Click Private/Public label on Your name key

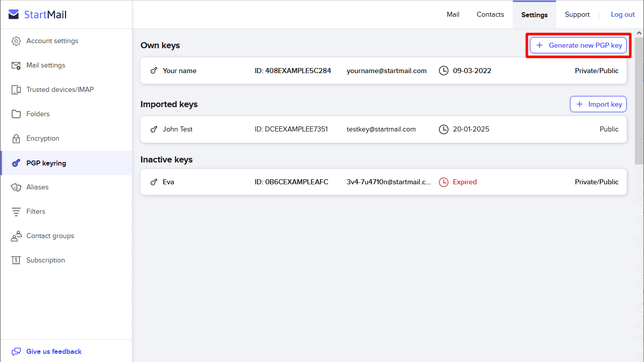[597, 71]
